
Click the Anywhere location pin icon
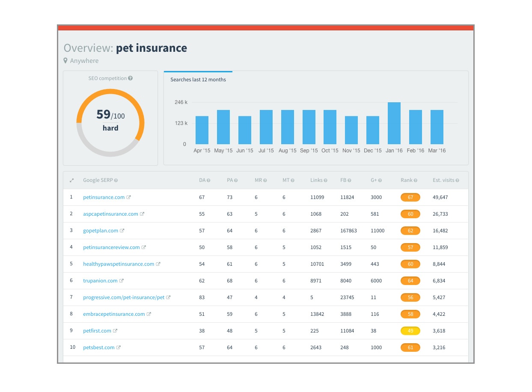coord(65,61)
